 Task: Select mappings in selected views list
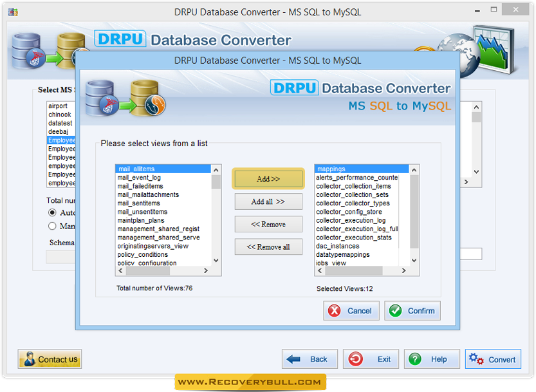(x=362, y=169)
